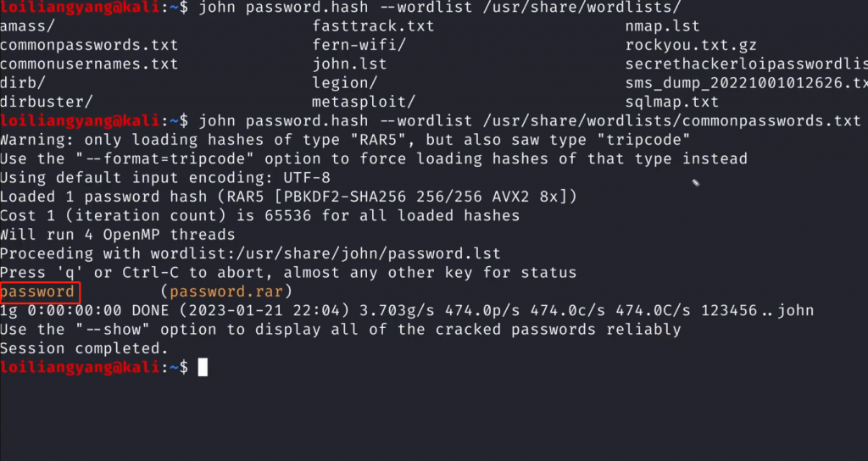The height and width of the screenshot is (461, 868).
Task: Click the secrethackerloipasswordlist entry
Action: pos(746,64)
